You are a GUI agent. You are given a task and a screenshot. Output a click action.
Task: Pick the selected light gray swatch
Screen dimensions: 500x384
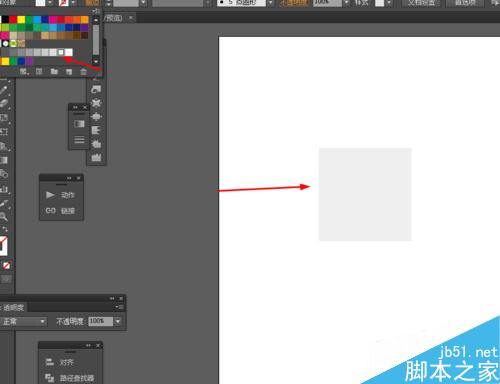point(61,52)
